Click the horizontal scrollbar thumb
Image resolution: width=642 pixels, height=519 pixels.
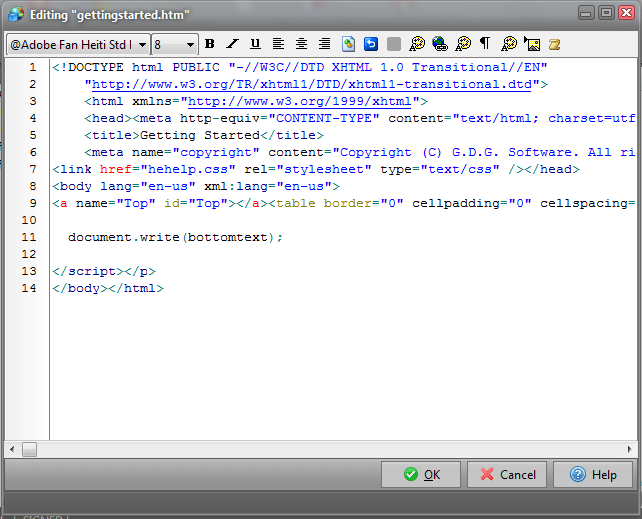pos(29,449)
